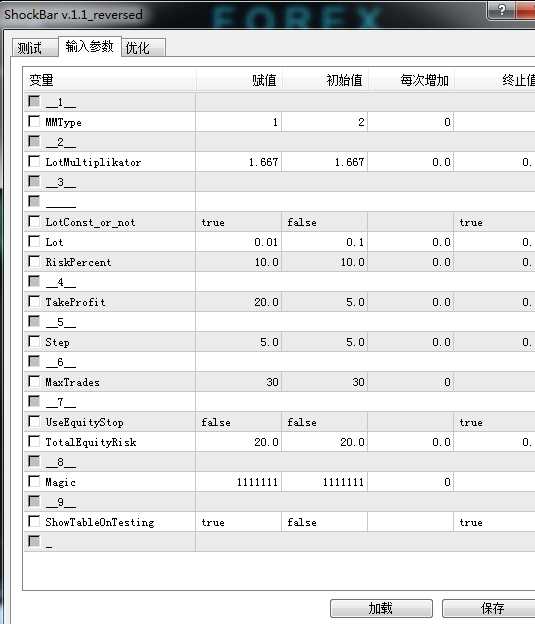535x624 pixels.
Task: Select MMType value cell showing 1
Action: [239, 122]
